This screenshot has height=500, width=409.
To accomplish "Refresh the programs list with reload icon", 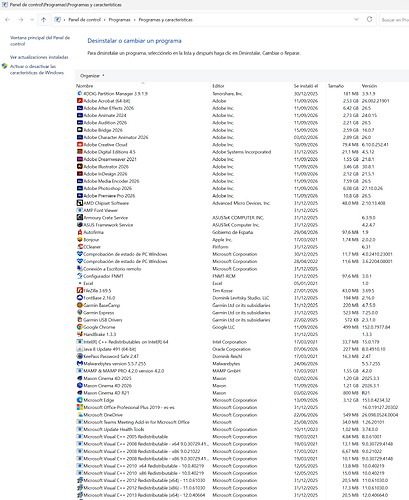I will coord(369,19).
